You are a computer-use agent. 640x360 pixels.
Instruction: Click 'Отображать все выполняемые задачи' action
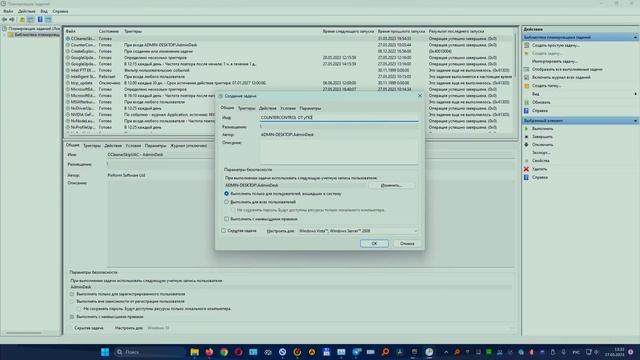click(567, 69)
